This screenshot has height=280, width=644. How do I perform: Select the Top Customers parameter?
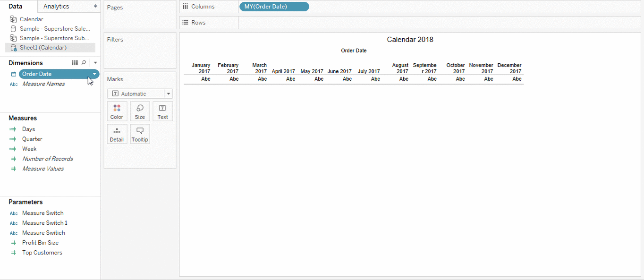coord(42,252)
